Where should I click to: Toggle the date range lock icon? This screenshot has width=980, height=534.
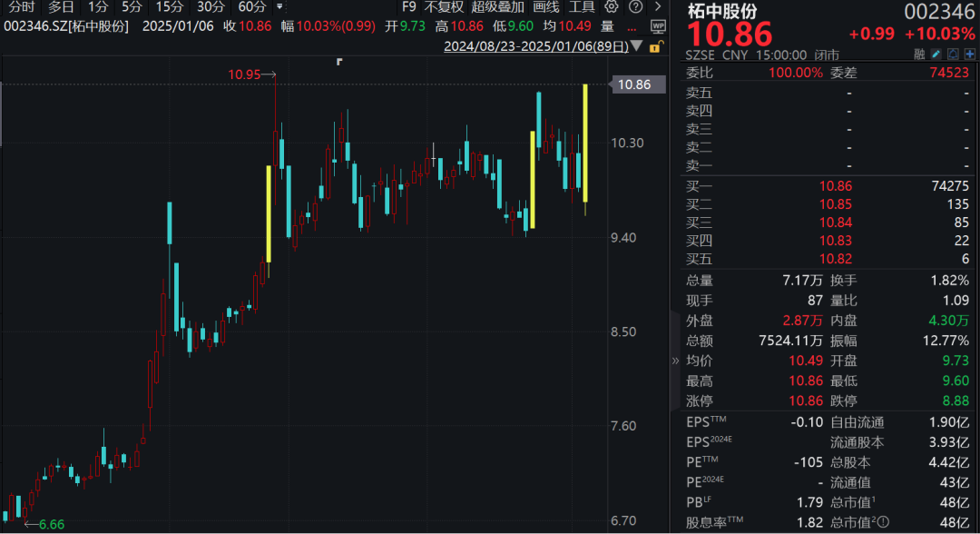click(654, 45)
